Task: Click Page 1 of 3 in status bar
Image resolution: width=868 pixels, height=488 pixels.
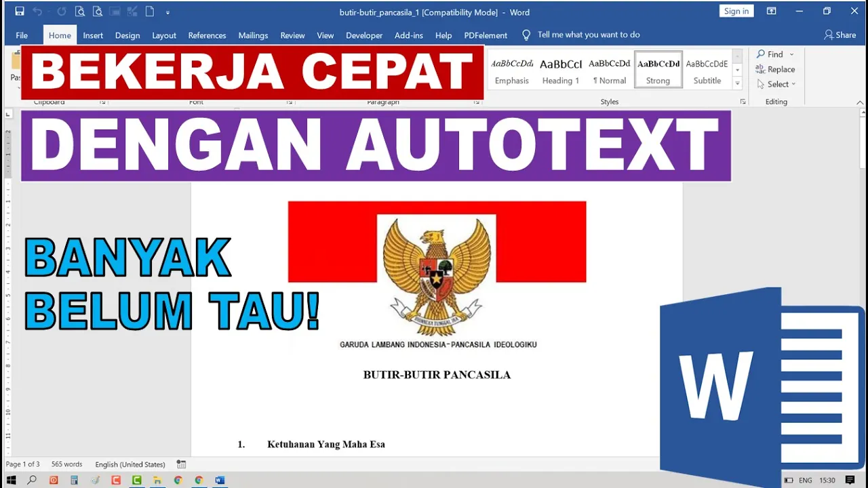Action: (23, 464)
